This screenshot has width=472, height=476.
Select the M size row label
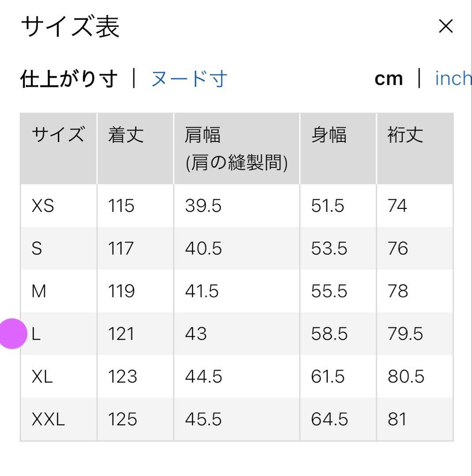tap(39, 291)
